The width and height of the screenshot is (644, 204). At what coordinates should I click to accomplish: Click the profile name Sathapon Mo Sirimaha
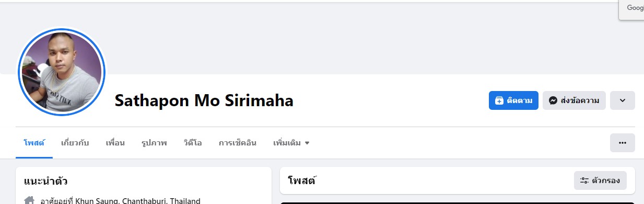point(204,100)
